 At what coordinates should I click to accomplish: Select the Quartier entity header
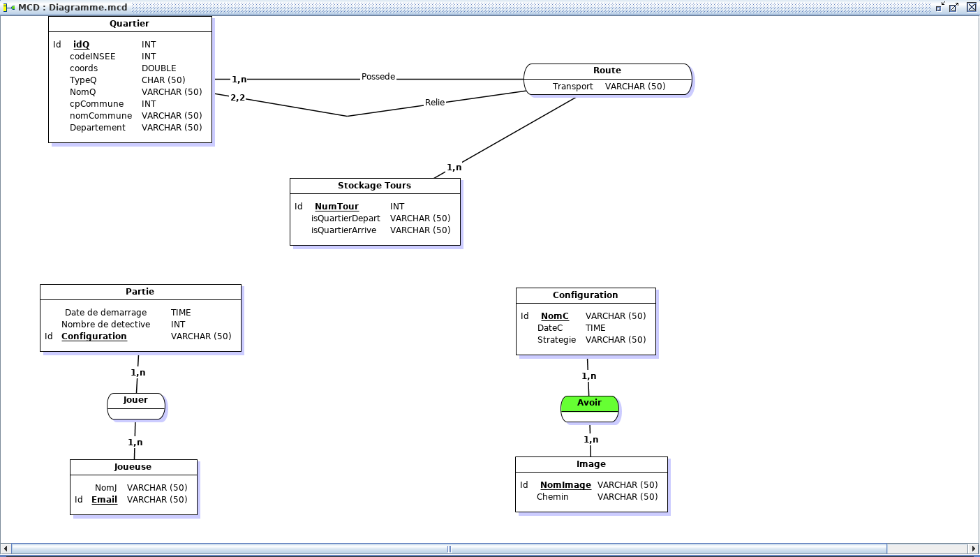[x=130, y=24]
